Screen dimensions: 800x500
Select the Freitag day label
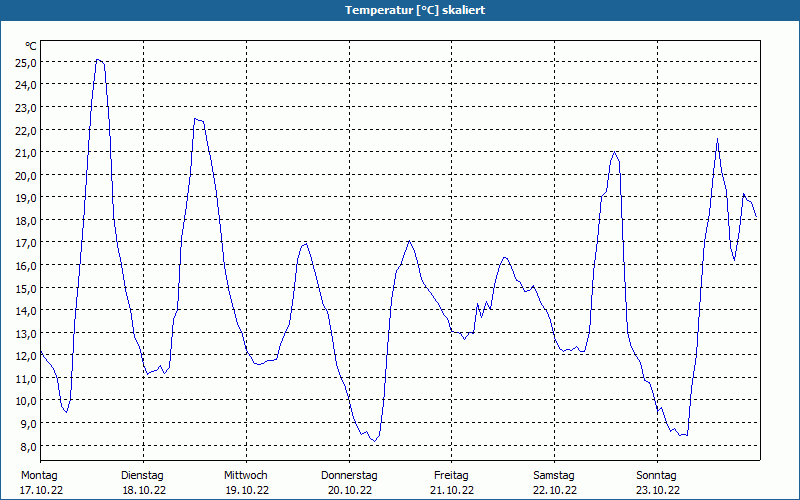452,475
